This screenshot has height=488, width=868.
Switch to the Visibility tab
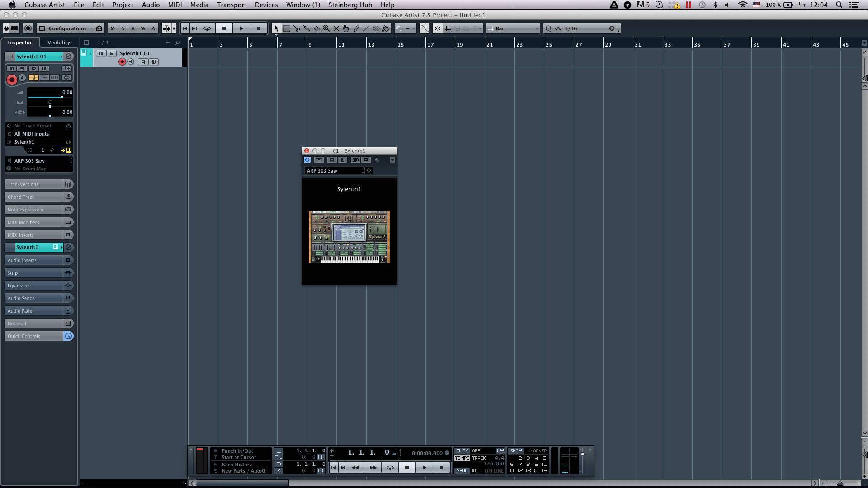point(59,42)
